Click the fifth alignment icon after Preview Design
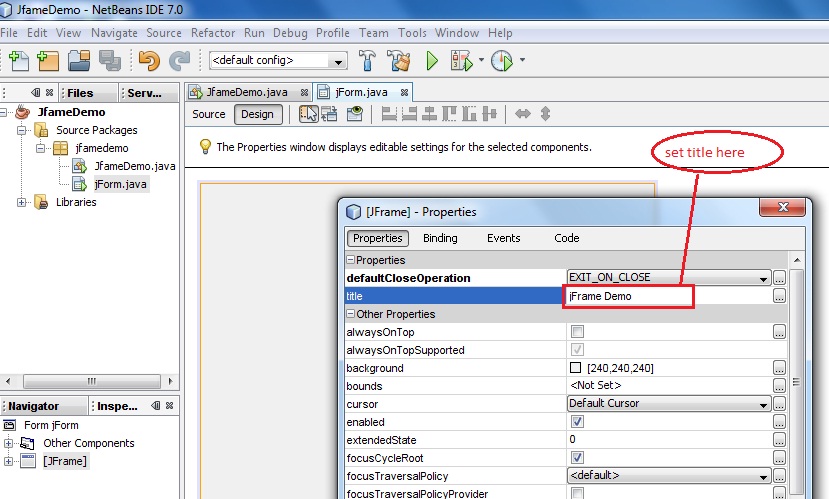Image resolution: width=829 pixels, height=499 pixels. [x=469, y=114]
